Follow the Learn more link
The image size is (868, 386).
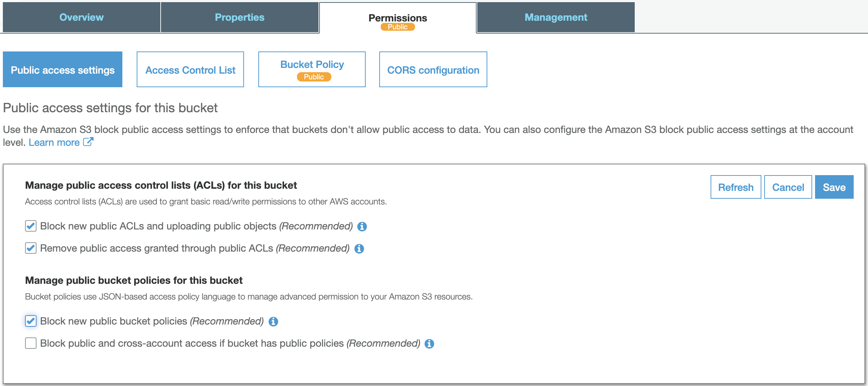tap(54, 142)
